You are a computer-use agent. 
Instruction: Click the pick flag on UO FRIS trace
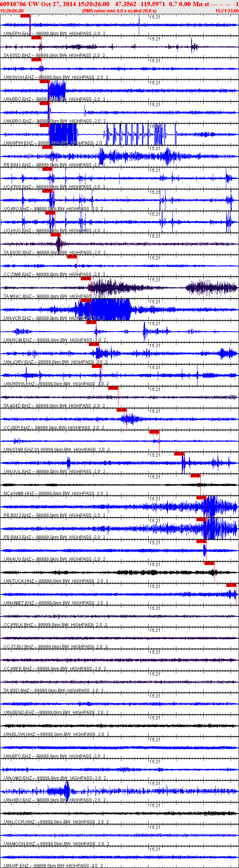pos(47,169)
